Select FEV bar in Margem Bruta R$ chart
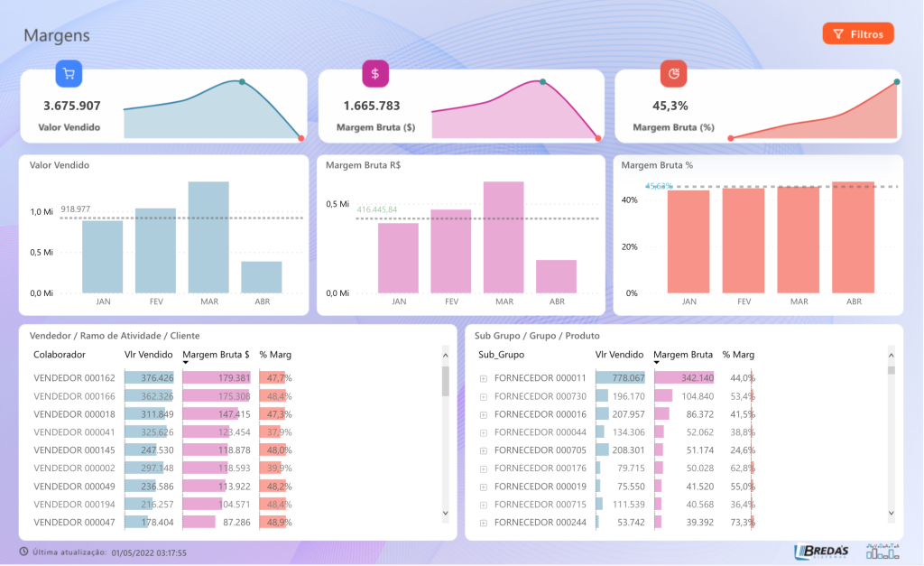 point(451,251)
